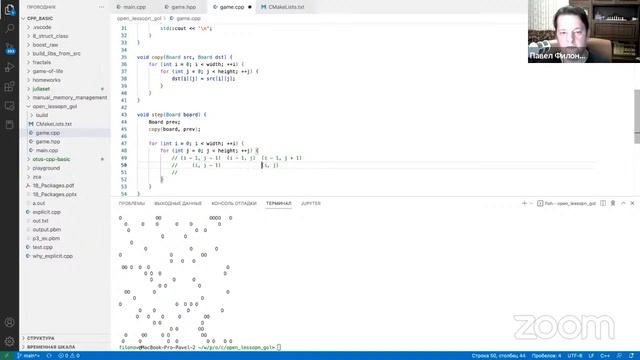Expand the Timeline (ВРЕМЕННАЯ ШКАЛА) section

(x=51, y=347)
